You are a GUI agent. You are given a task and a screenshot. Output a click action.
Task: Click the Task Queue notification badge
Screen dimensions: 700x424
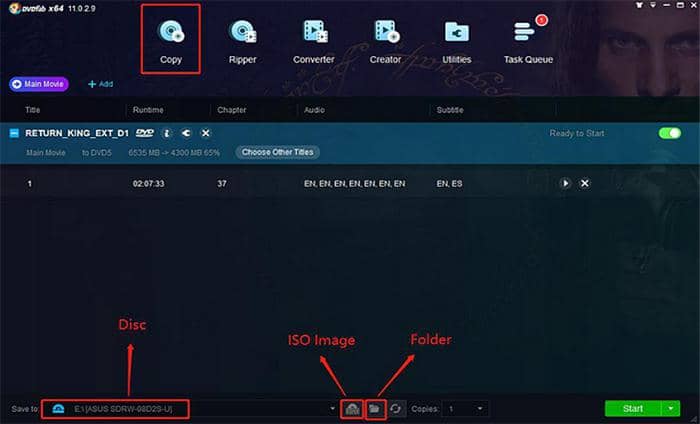(x=542, y=20)
